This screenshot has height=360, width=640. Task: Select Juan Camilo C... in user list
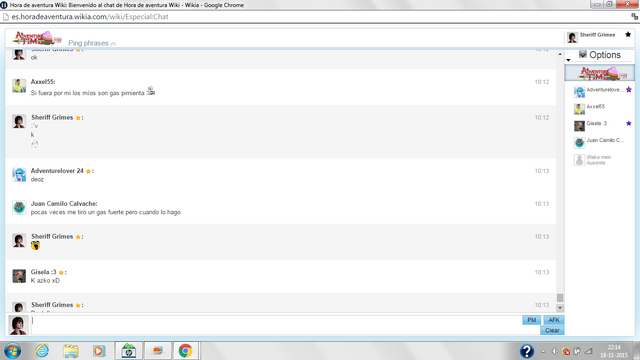pyautogui.click(x=605, y=140)
